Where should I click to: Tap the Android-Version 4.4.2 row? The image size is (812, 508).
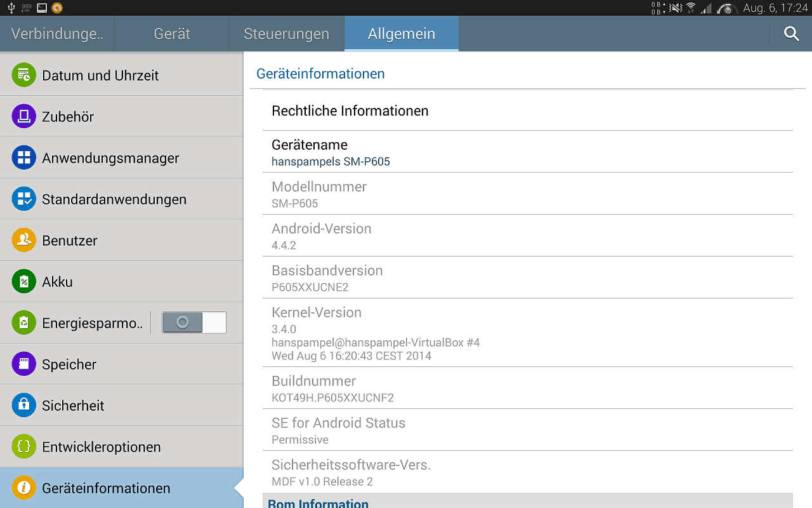tap(528, 236)
